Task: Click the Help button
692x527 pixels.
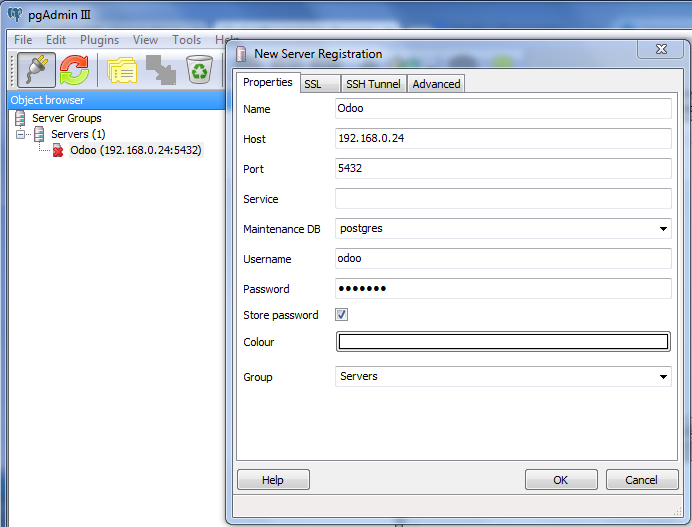Action: point(273,480)
